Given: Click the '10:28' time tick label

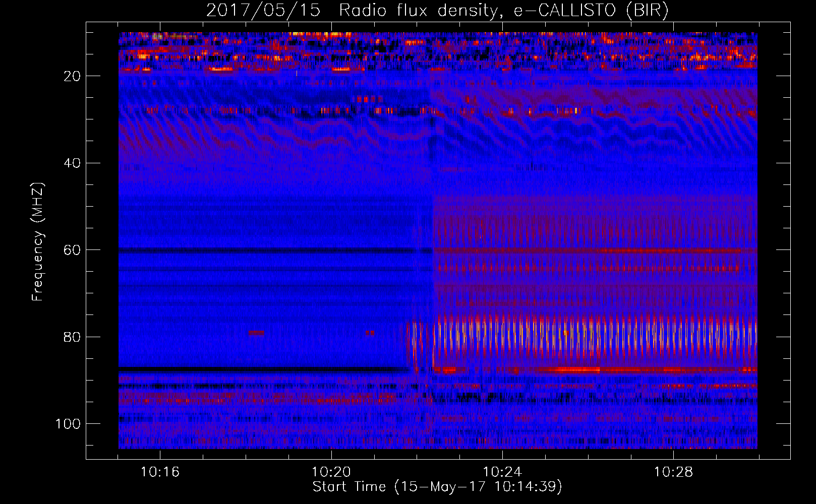Looking at the screenshot, I should pos(674,472).
